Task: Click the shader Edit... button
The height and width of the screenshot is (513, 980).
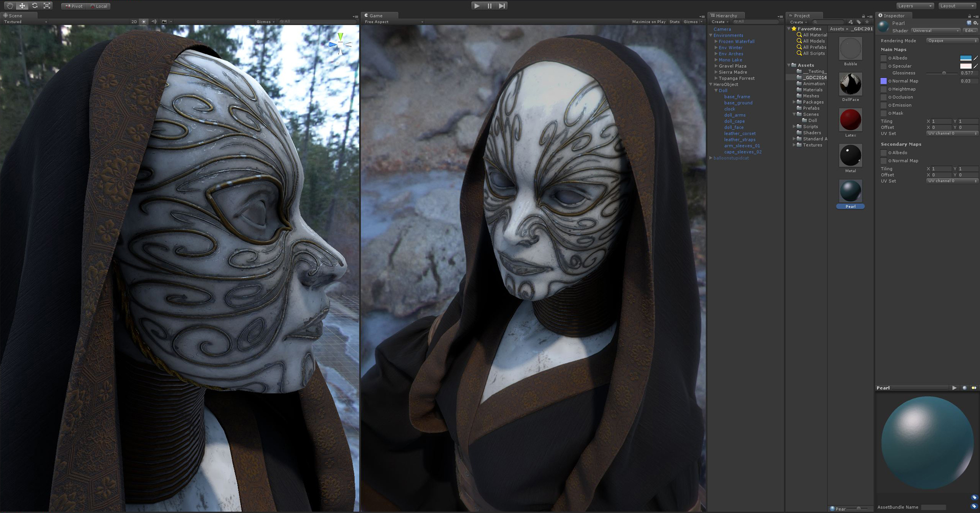Action: click(x=970, y=31)
